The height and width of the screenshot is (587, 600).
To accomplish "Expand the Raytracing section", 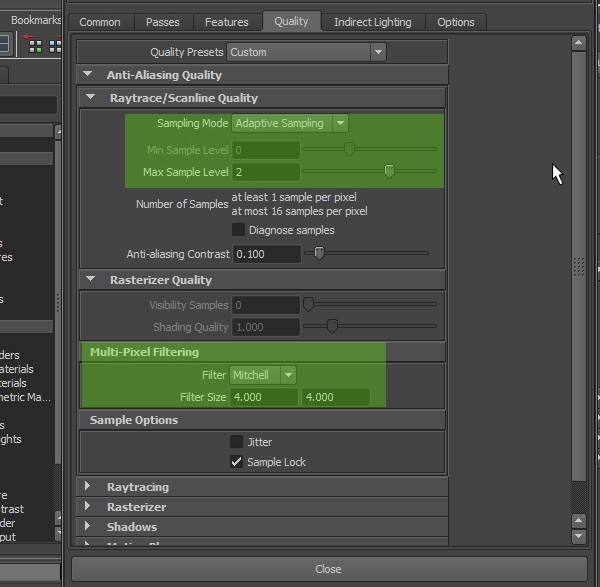I will pyautogui.click(x=88, y=486).
